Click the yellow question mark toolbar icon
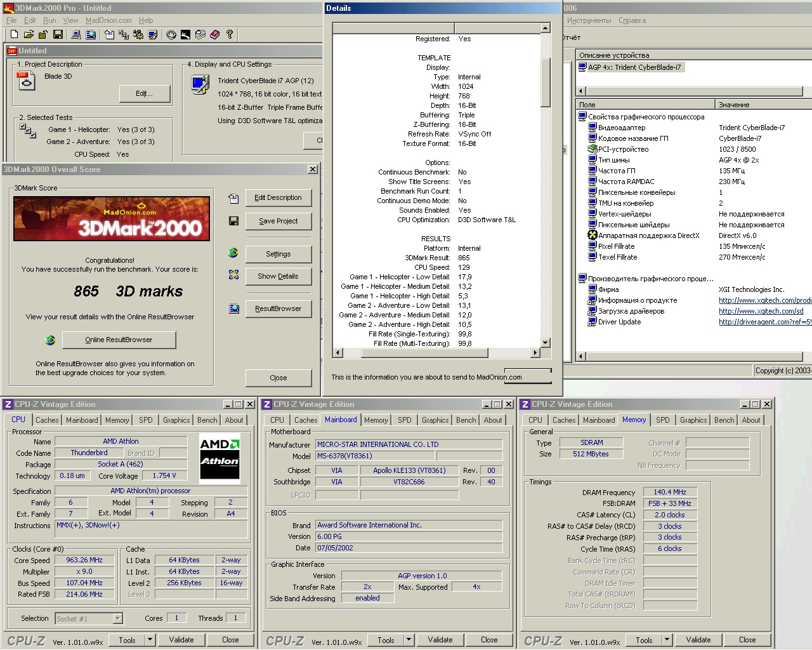The height and width of the screenshot is (650, 812). click(x=230, y=34)
